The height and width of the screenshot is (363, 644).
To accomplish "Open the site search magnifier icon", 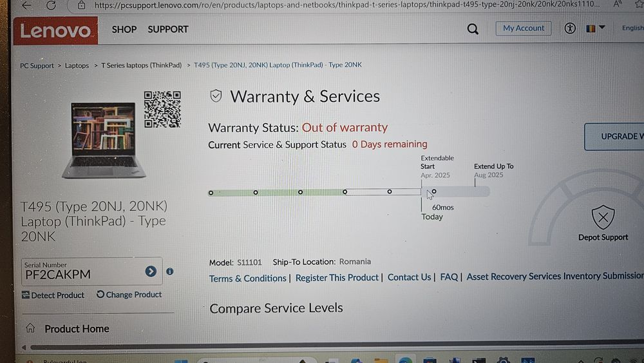I will pyautogui.click(x=473, y=29).
